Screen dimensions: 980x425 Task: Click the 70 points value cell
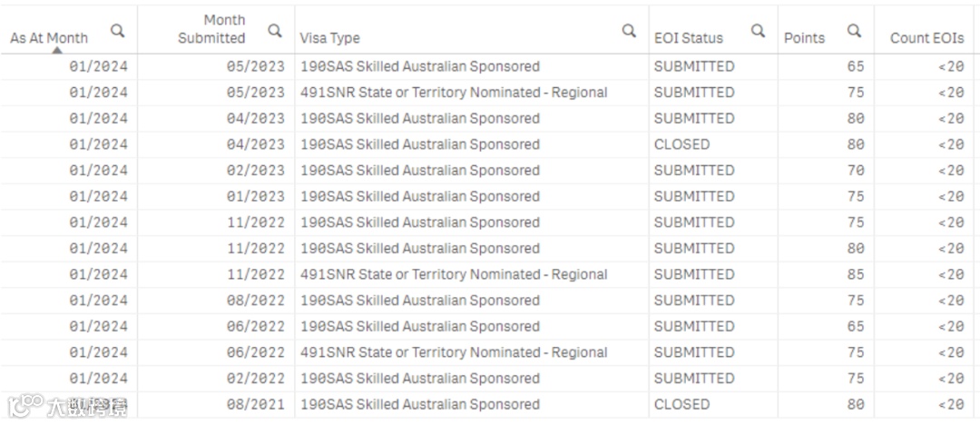click(855, 170)
